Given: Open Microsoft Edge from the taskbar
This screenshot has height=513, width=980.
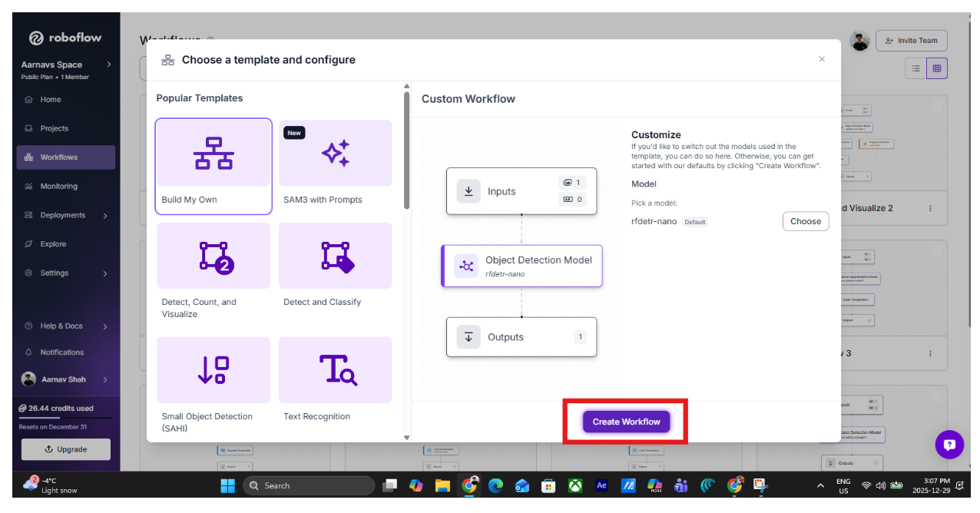Looking at the screenshot, I should point(495,485).
